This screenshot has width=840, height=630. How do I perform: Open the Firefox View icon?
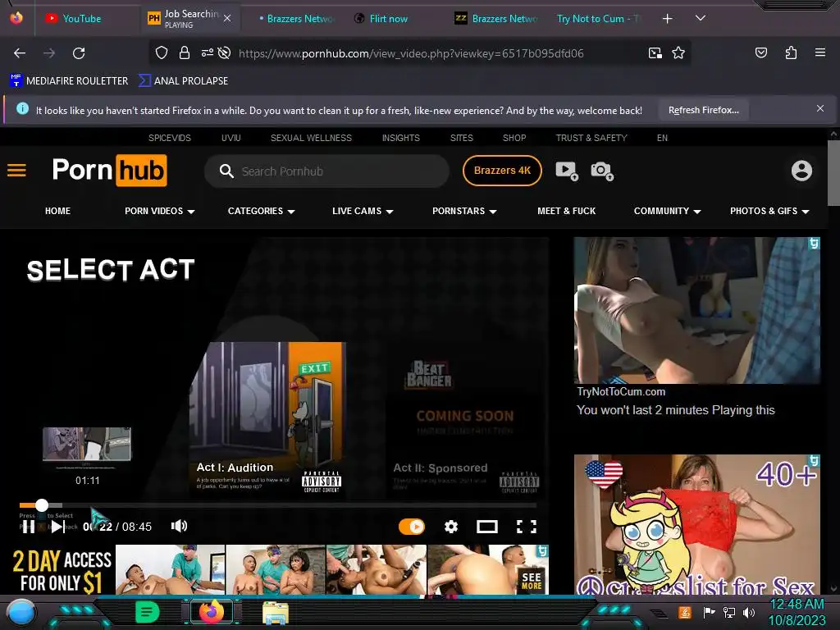click(x=16, y=18)
